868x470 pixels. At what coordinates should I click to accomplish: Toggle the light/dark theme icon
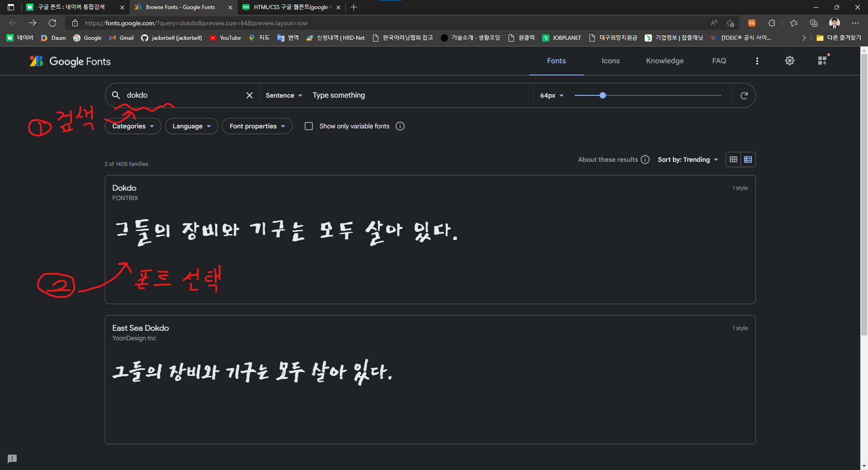point(790,61)
